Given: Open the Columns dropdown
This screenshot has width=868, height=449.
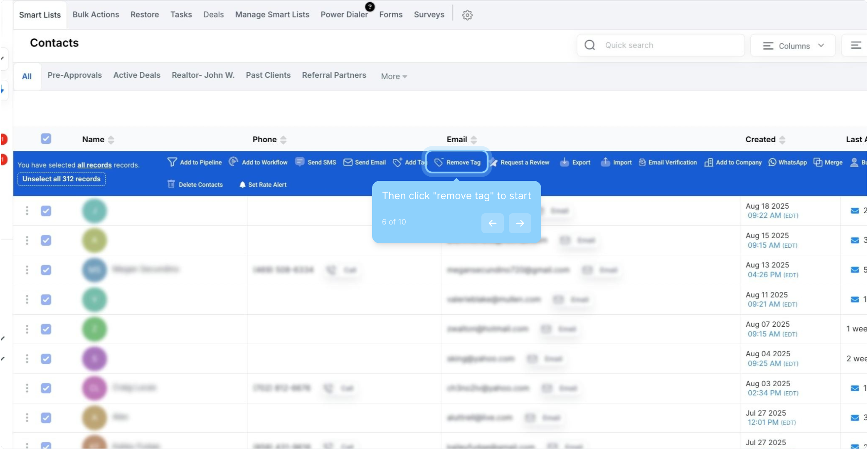Looking at the screenshot, I should [793, 46].
